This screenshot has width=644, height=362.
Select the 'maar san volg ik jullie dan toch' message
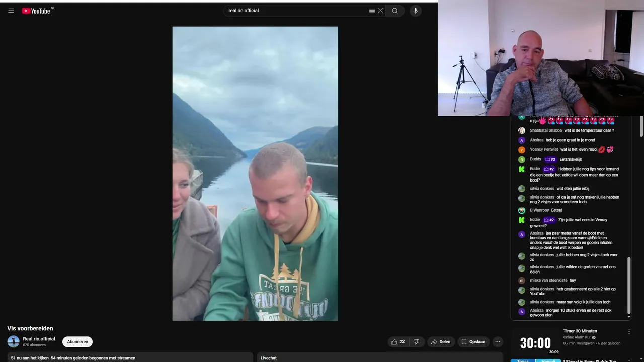pyautogui.click(x=583, y=302)
